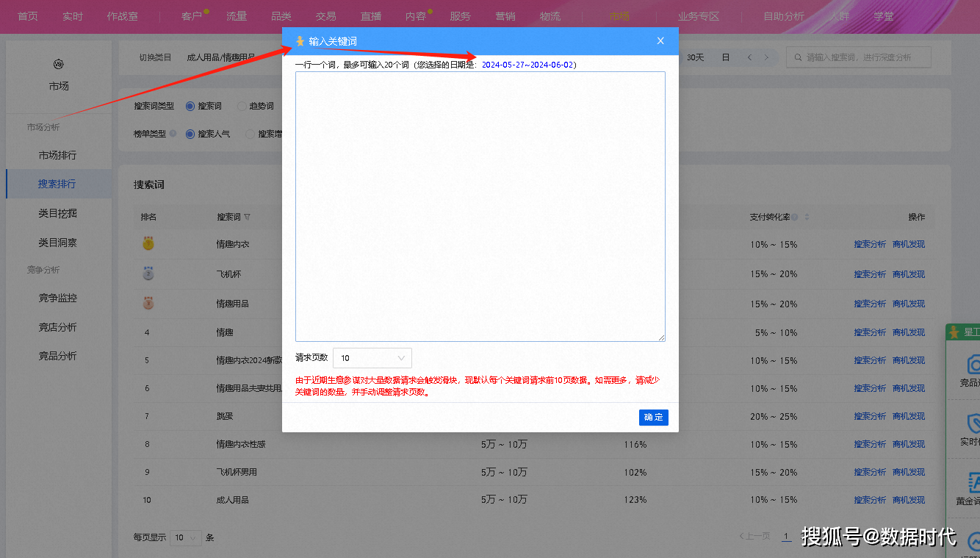Open 商机发现 link for 飞机杯 row

tap(909, 274)
